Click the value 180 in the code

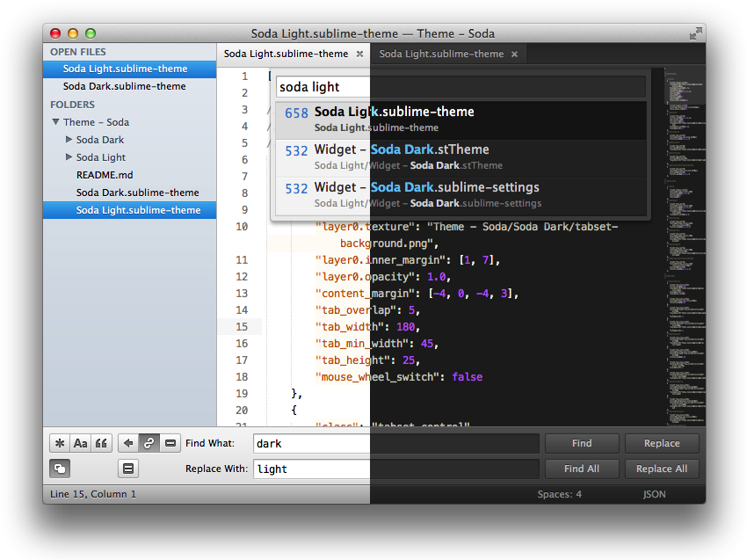[x=405, y=327]
